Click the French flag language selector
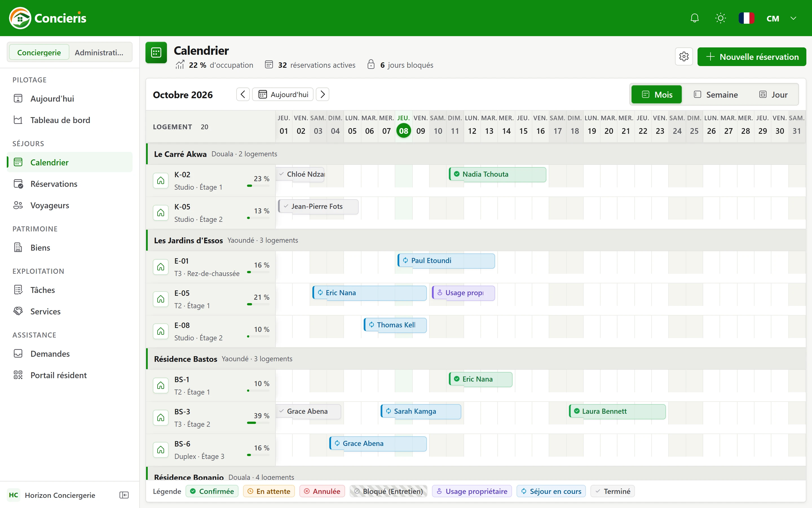 747,18
